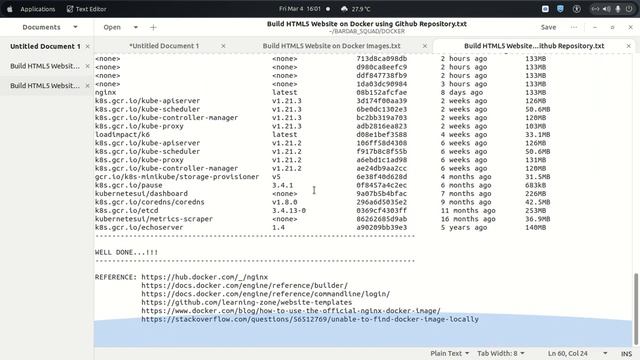This screenshot has height=360, width=640.
Task: Click the vertical scrollbar thumb in the editor
Action: (636, 309)
